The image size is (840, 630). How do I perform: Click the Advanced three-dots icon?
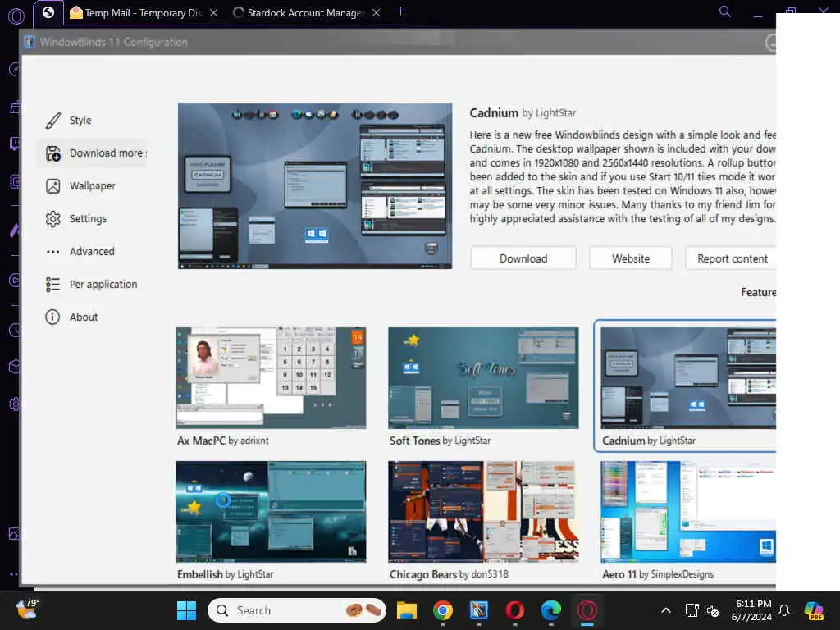[53, 251]
